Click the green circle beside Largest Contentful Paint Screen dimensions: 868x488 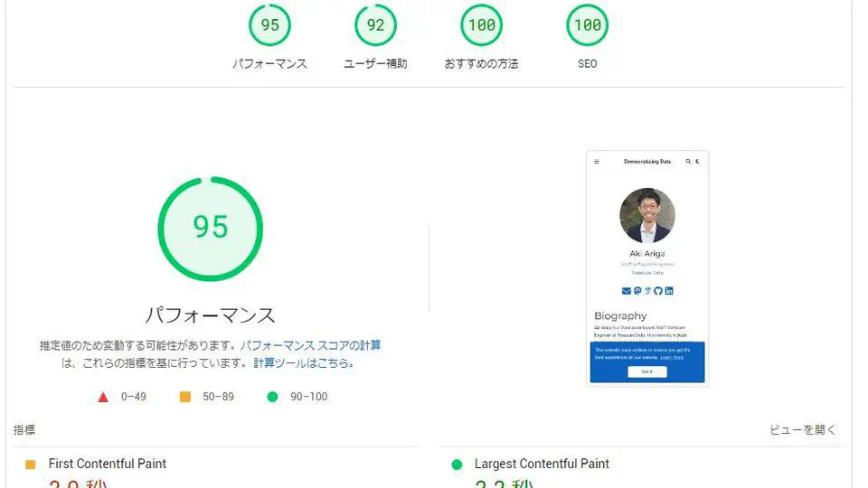pos(457,465)
